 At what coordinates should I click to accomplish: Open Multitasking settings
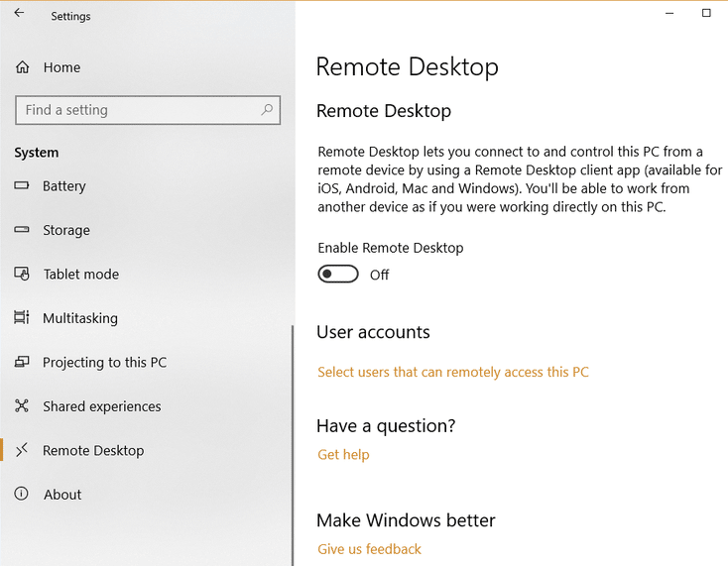(x=80, y=318)
